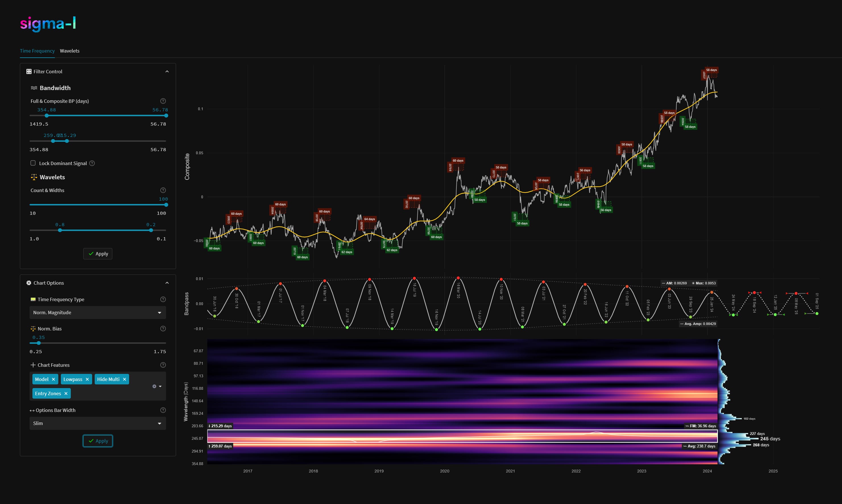Open help for Full & Composite BP
The height and width of the screenshot is (504, 842).
point(163,101)
